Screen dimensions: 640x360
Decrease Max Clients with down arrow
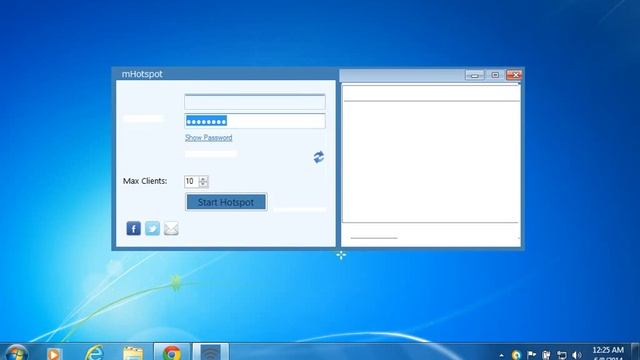203,184
